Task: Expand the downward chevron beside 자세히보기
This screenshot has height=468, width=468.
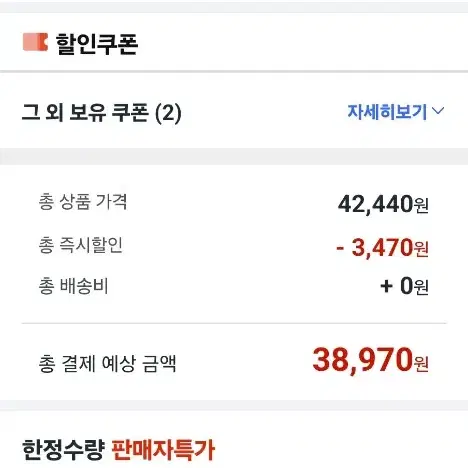Action: [x=438, y=111]
